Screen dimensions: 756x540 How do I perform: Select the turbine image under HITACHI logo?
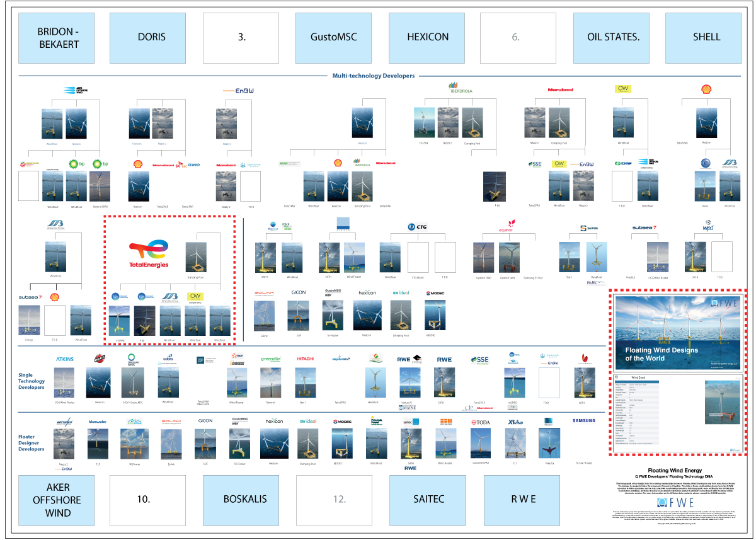(306, 383)
